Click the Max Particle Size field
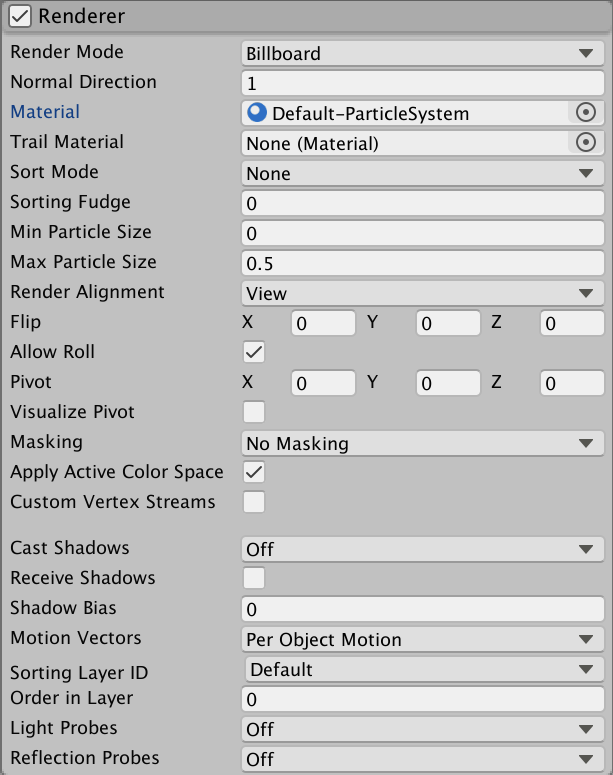The height and width of the screenshot is (775, 613). (422, 263)
